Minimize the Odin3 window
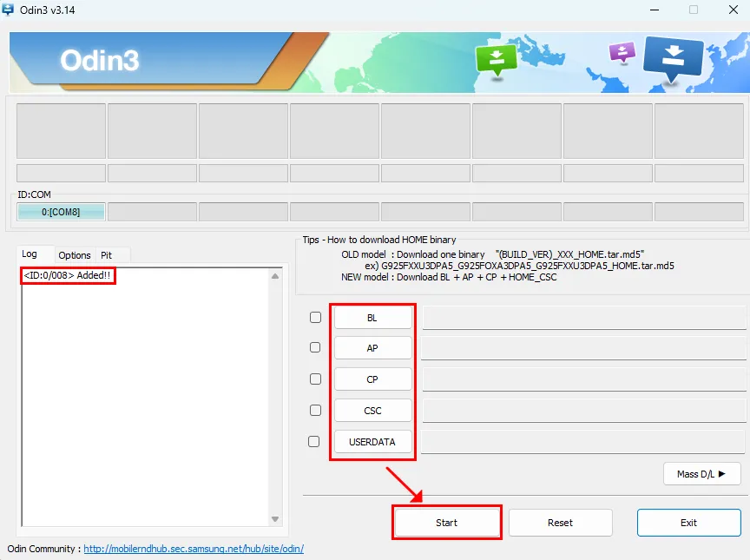750x560 pixels. 655,10
